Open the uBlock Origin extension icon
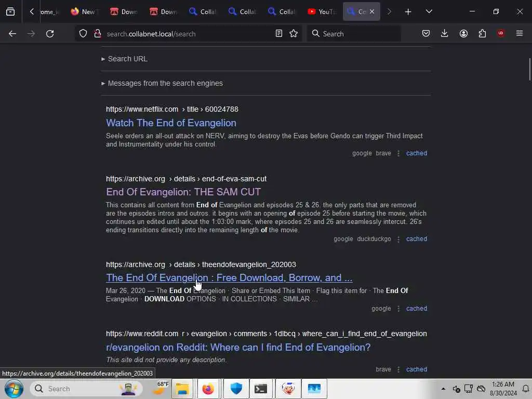The width and height of the screenshot is (532, 399). click(501, 33)
